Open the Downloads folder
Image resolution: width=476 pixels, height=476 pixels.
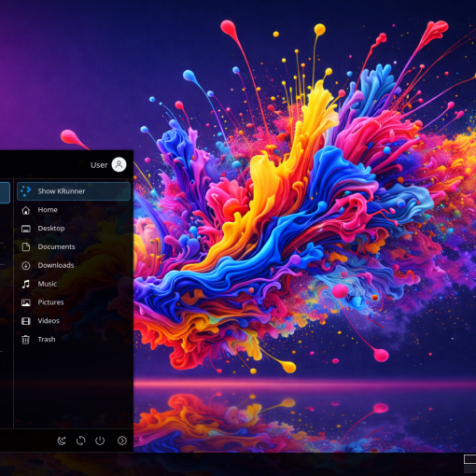pos(74,265)
